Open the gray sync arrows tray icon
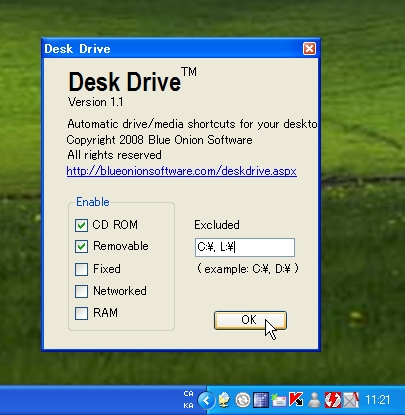The height and width of the screenshot is (415, 405). pos(242,400)
